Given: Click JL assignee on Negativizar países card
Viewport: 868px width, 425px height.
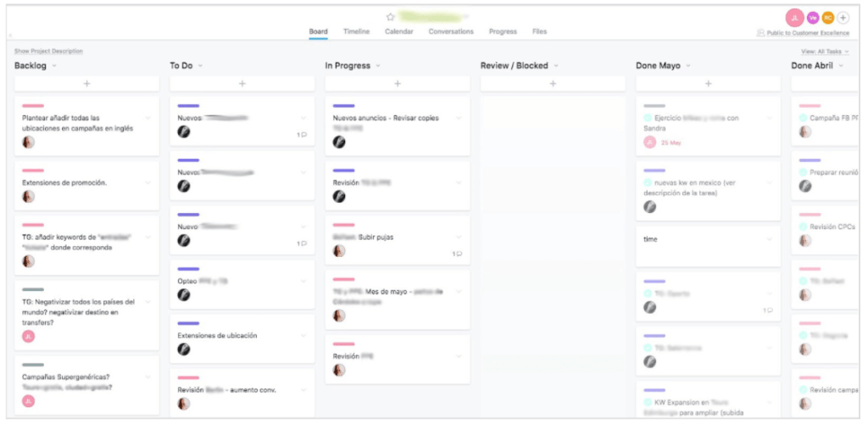Looking at the screenshot, I should pos(28,336).
